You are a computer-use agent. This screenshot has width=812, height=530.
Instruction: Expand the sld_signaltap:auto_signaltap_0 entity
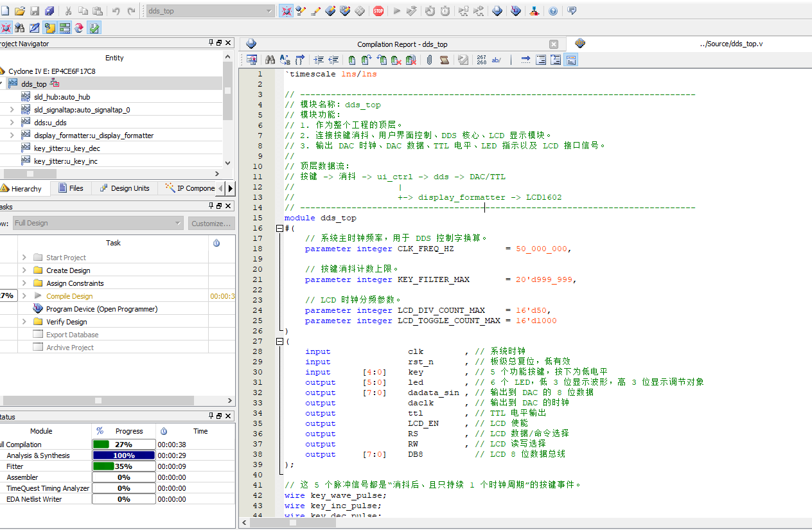(12, 110)
